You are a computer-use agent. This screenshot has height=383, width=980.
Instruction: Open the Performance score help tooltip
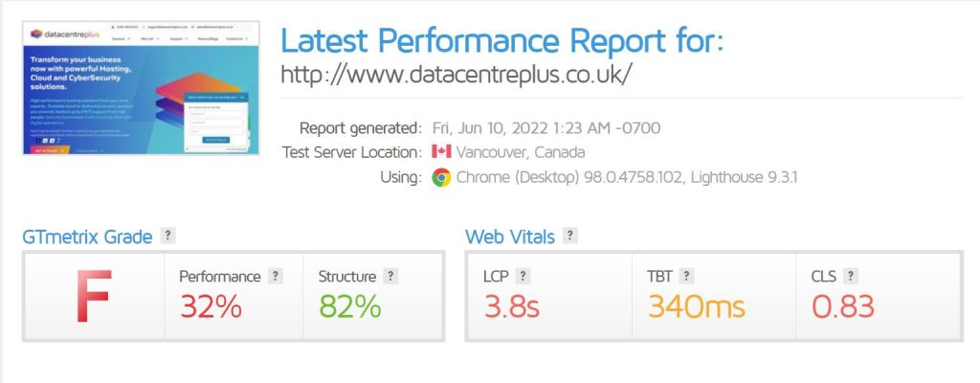(276, 277)
